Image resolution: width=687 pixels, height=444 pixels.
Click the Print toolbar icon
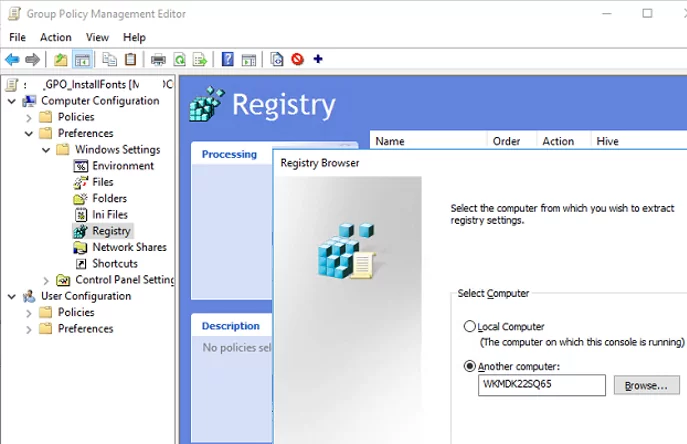(158, 60)
